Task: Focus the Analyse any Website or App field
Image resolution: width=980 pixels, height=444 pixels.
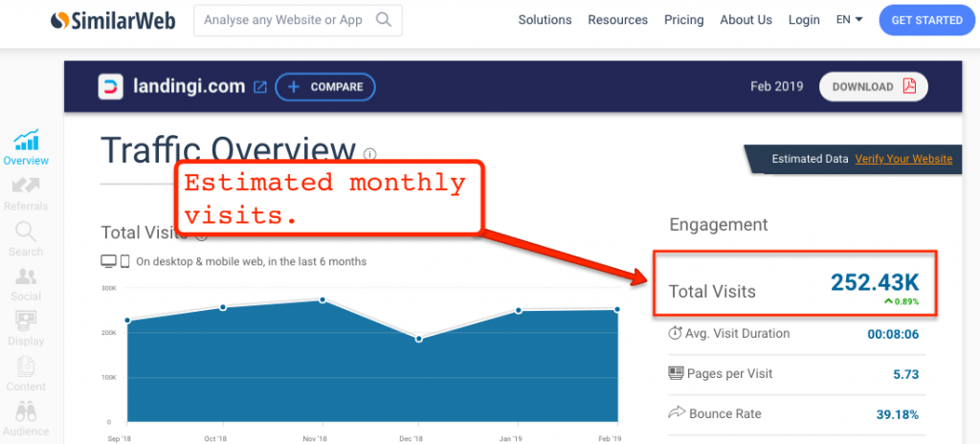Action: click(x=298, y=20)
